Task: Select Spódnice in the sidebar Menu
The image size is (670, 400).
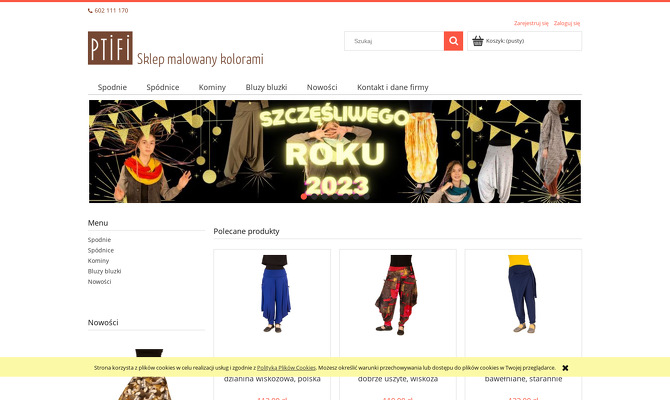Action: [101, 250]
